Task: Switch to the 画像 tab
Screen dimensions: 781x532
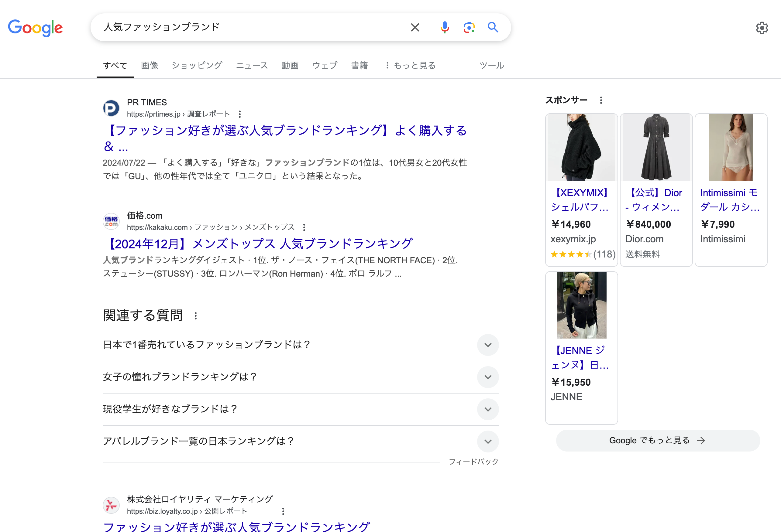Action: pos(150,66)
